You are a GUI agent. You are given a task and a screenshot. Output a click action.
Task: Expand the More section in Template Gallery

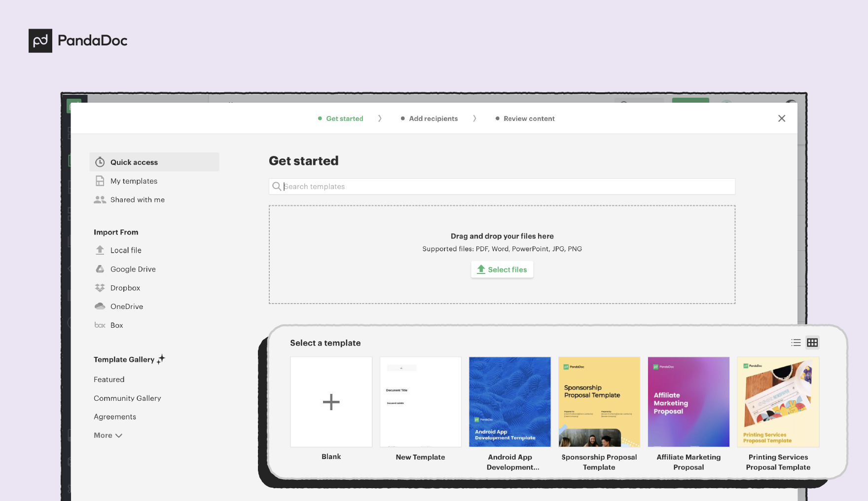click(108, 435)
